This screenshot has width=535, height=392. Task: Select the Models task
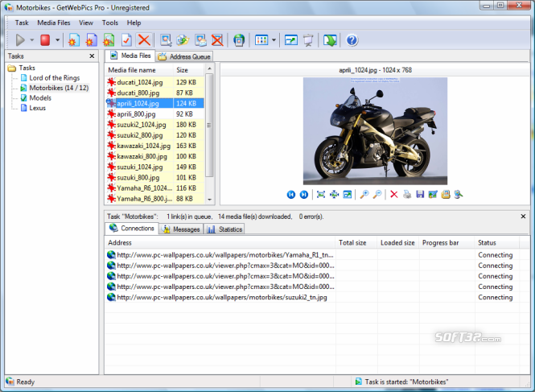[x=40, y=98]
